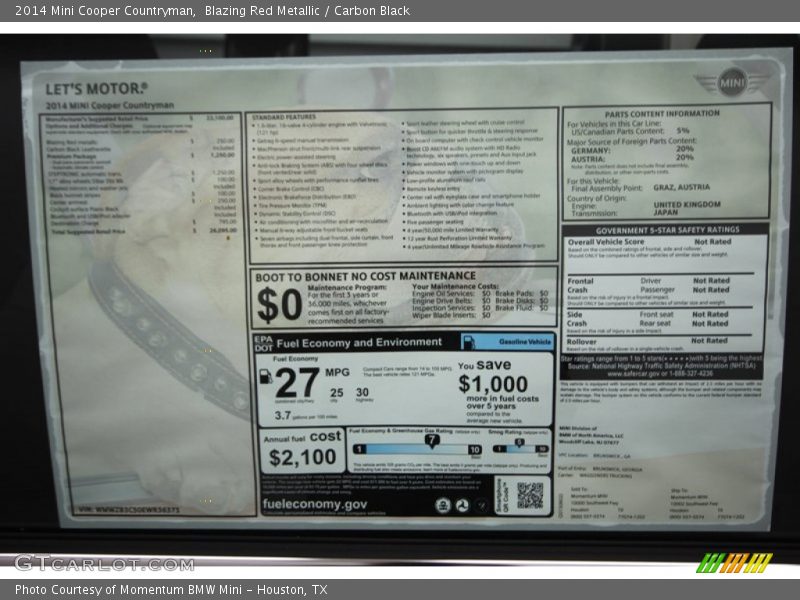Image resolution: width=800 pixels, height=600 pixels.
Task: Click the 'Gasoline Vehicle' label
Action: coord(525,342)
